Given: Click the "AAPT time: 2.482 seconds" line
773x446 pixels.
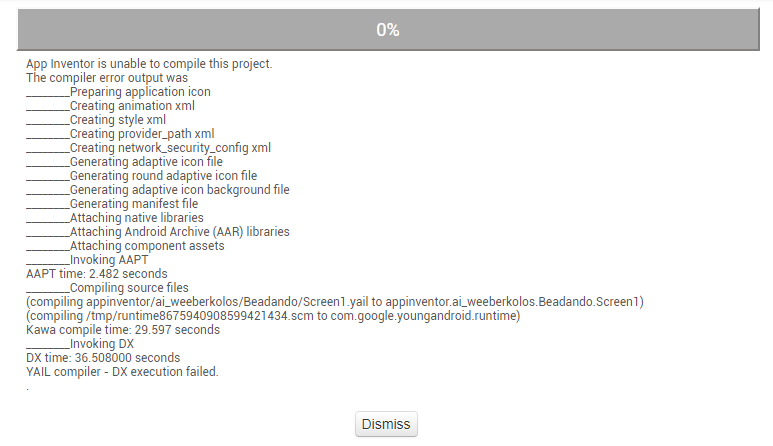Looking at the screenshot, I should click(97, 274).
